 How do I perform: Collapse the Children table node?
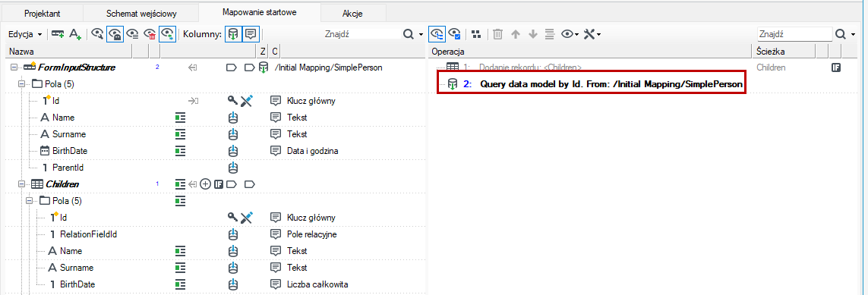[x=21, y=184]
